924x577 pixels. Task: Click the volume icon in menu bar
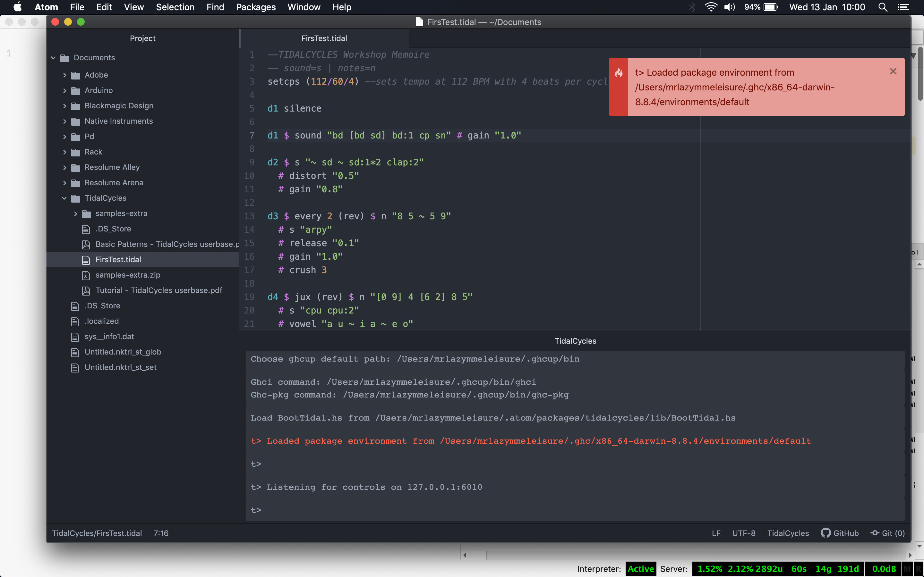(x=729, y=7)
